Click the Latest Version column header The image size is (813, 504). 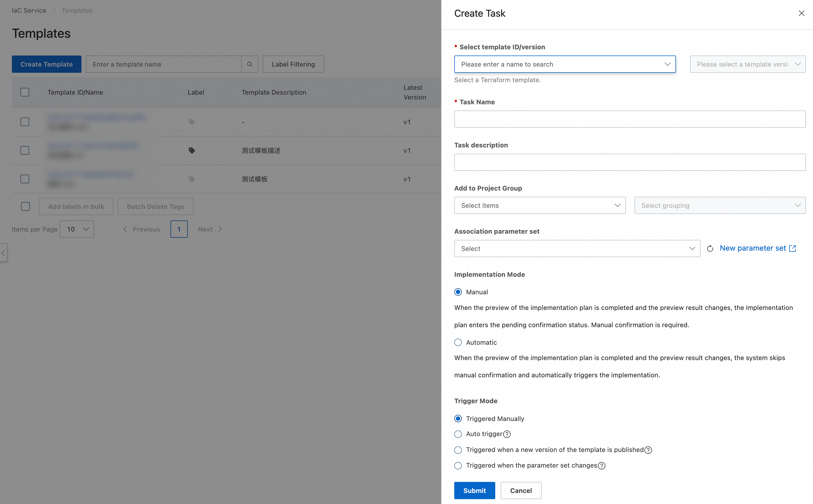pyautogui.click(x=415, y=92)
